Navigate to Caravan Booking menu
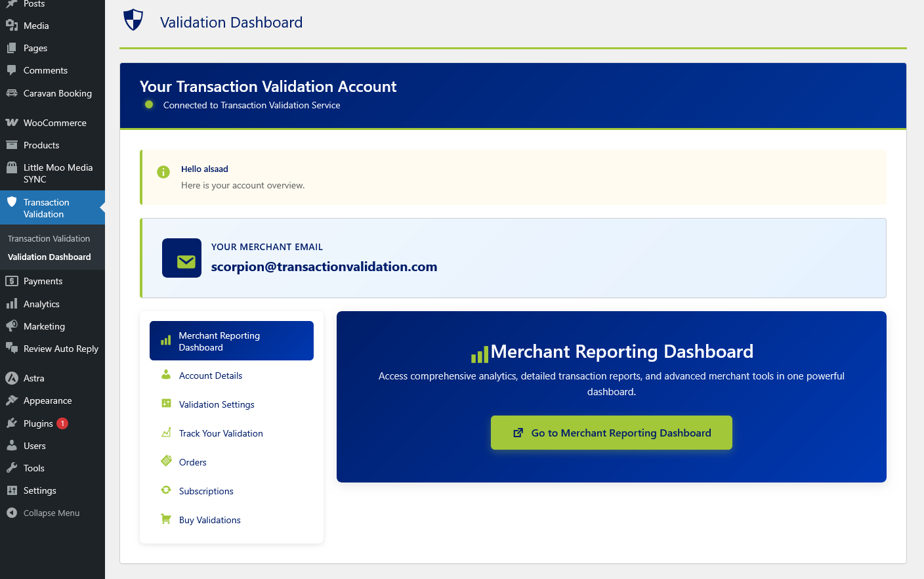The image size is (924, 579). coord(52,93)
